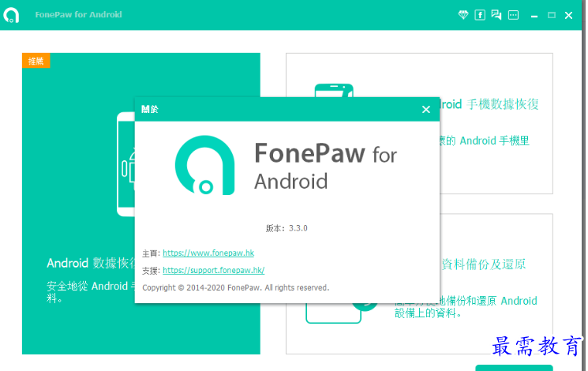Minimize the FonePaw main window
This screenshot has width=588, height=371.
click(534, 16)
